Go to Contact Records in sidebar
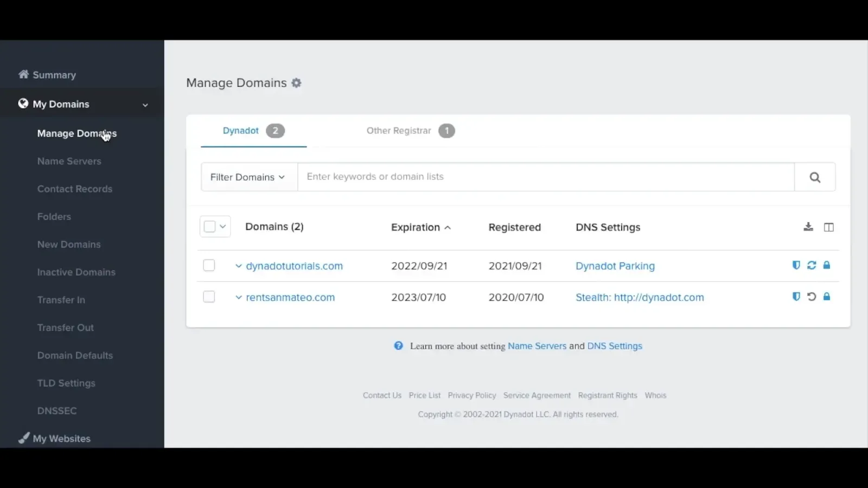Viewport: 868px width, 488px height. tap(75, 189)
